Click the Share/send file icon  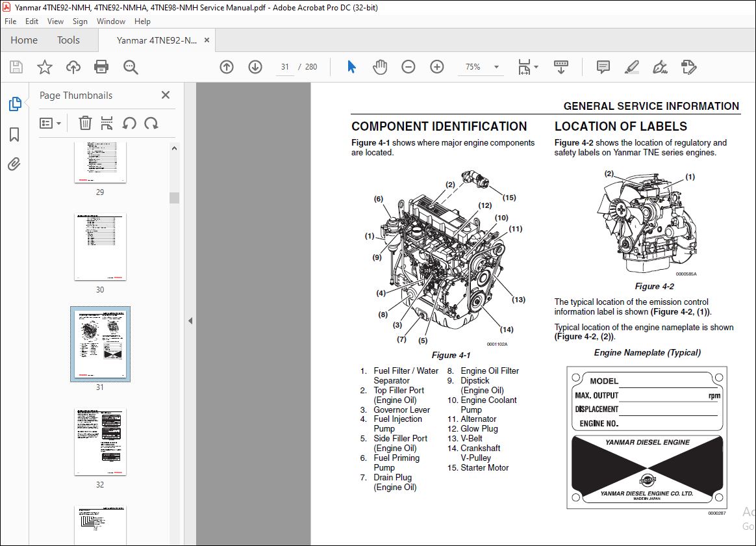point(688,67)
